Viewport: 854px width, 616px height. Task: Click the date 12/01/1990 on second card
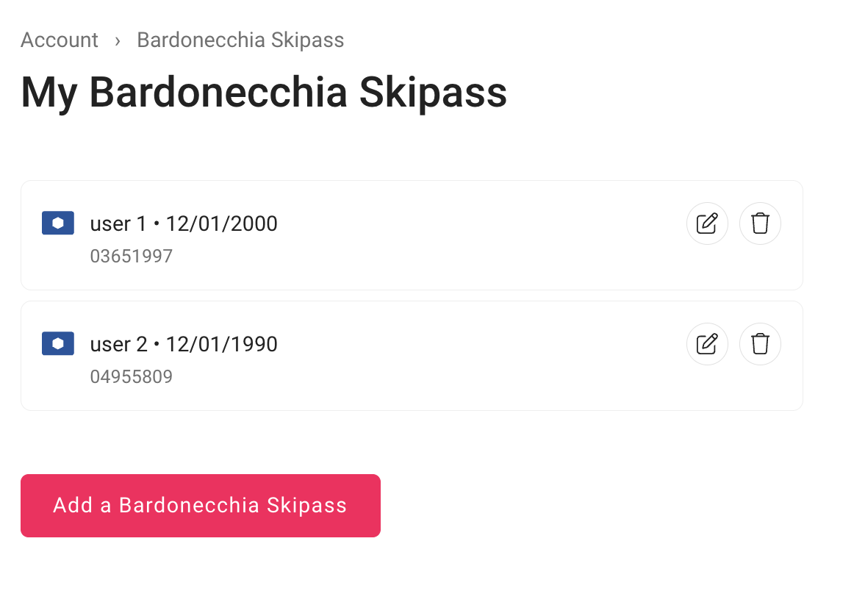pos(222,345)
